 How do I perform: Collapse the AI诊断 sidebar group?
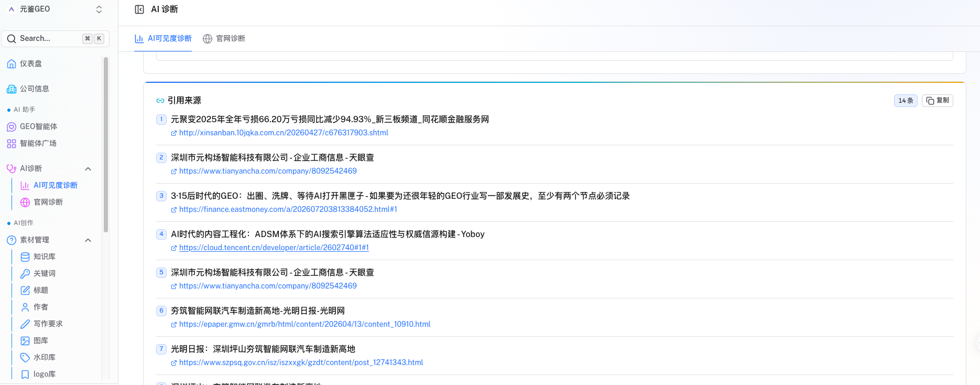click(x=88, y=168)
